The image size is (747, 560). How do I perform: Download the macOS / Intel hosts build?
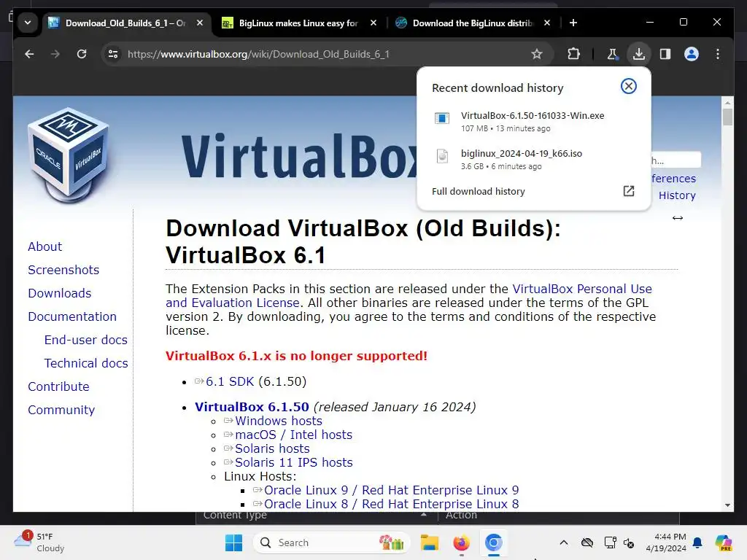293,435
